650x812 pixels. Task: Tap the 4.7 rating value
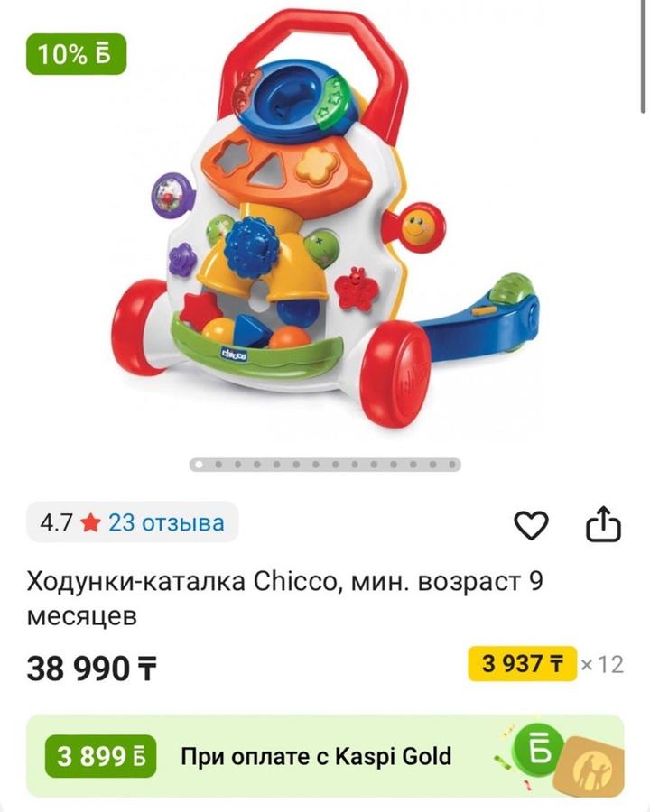click(x=56, y=522)
